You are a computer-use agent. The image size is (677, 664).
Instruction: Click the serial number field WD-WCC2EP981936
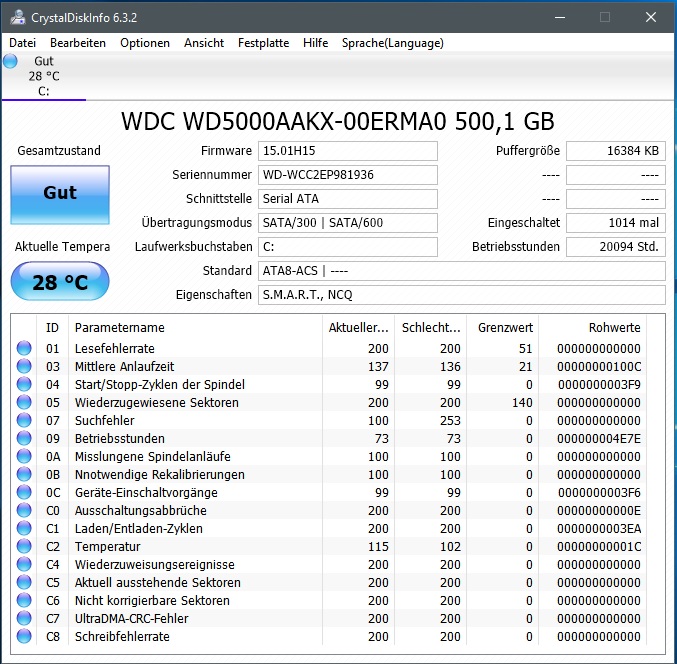click(x=348, y=175)
